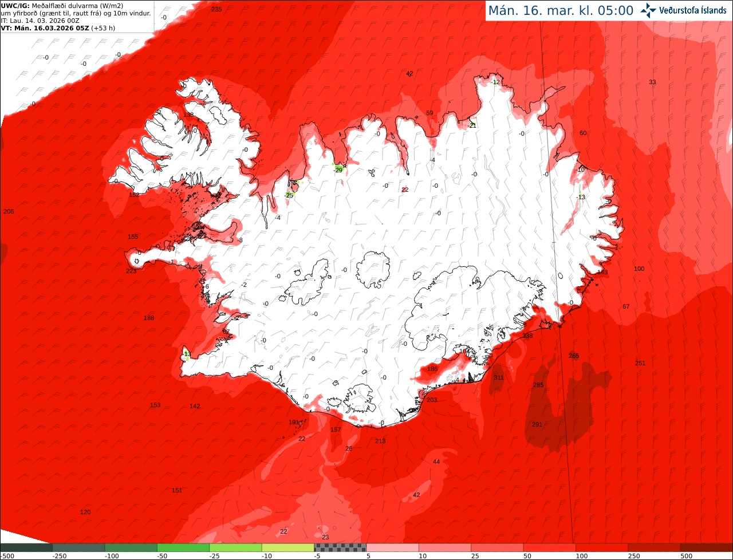Click the map value 285

click(538, 385)
